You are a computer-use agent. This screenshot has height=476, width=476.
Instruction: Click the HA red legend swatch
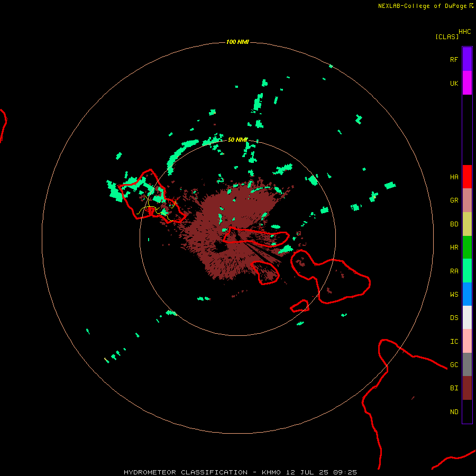coord(467,177)
